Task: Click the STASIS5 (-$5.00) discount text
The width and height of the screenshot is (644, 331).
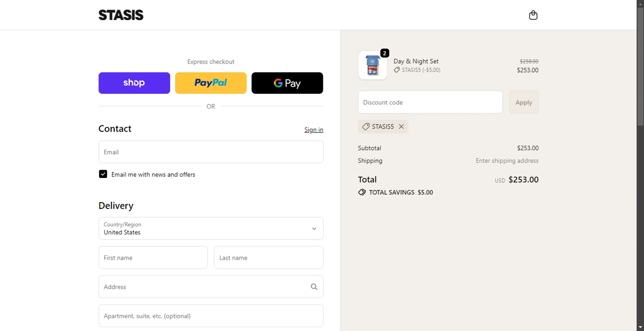Action: click(421, 70)
